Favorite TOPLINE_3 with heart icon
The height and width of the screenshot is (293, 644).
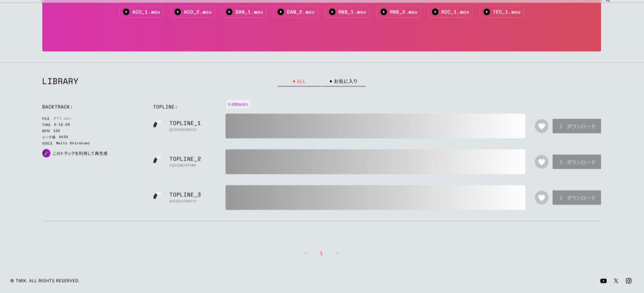point(541,198)
